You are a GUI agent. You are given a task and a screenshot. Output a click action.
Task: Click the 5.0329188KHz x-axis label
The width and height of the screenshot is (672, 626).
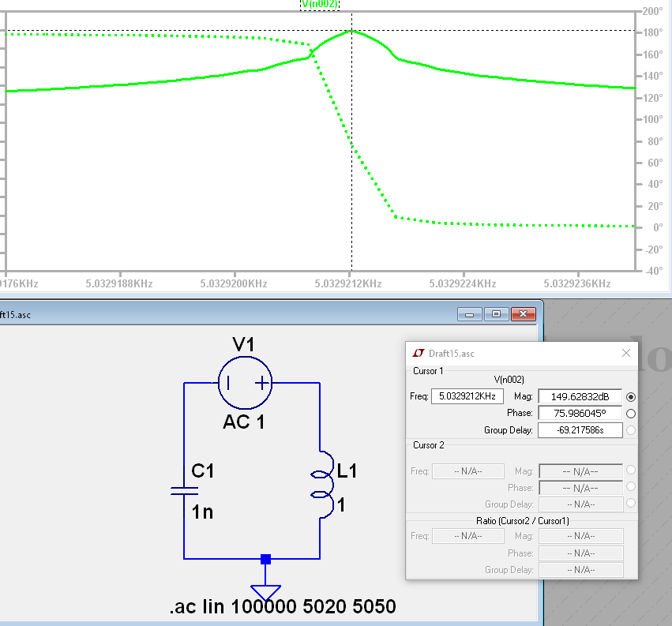119,283
